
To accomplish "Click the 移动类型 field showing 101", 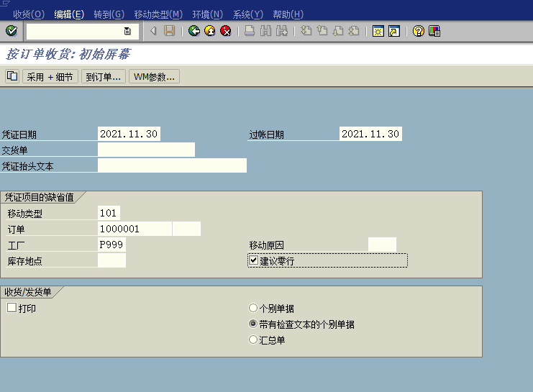I will [109, 213].
